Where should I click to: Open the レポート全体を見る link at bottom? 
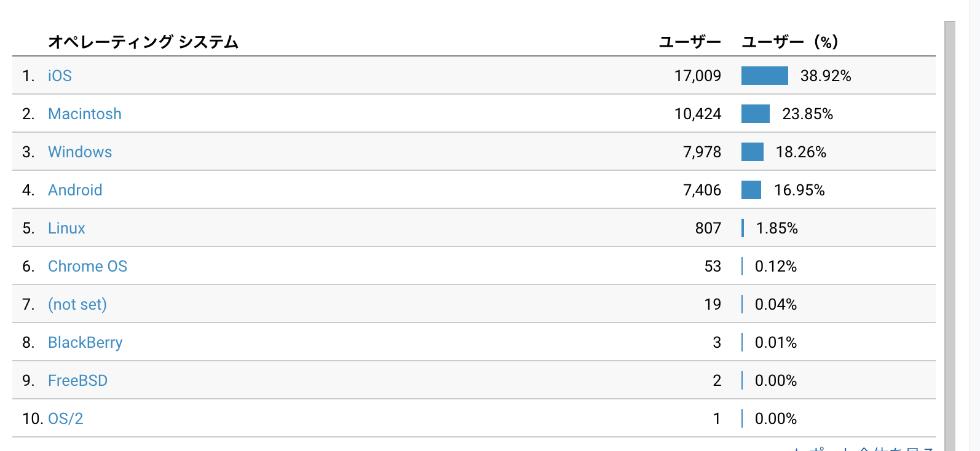coord(864,448)
